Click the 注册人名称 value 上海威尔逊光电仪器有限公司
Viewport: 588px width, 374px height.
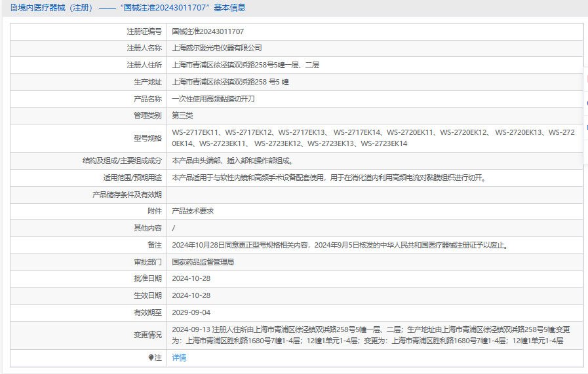coord(217,48)
